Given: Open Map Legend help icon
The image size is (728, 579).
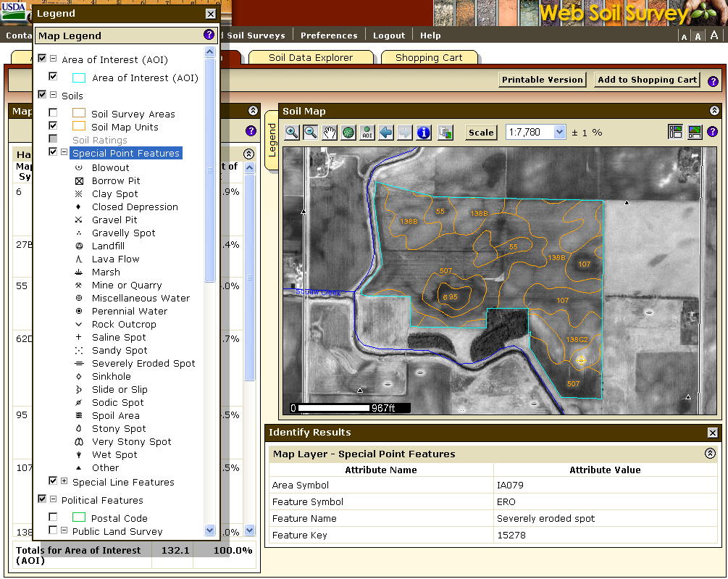Looking at the screenshot, I should coord(209,35).
